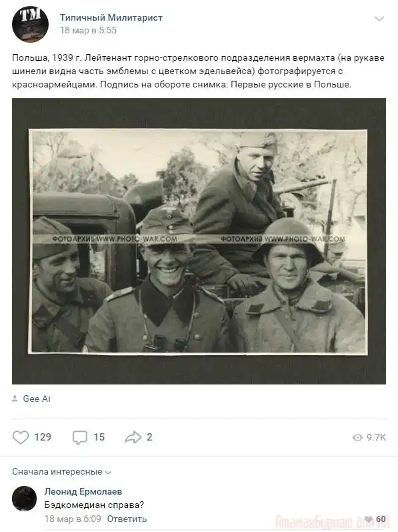Visit the Gee Ai author profile
The width and height of the screenshot is (398, 532).
click(x=37, y=398)
